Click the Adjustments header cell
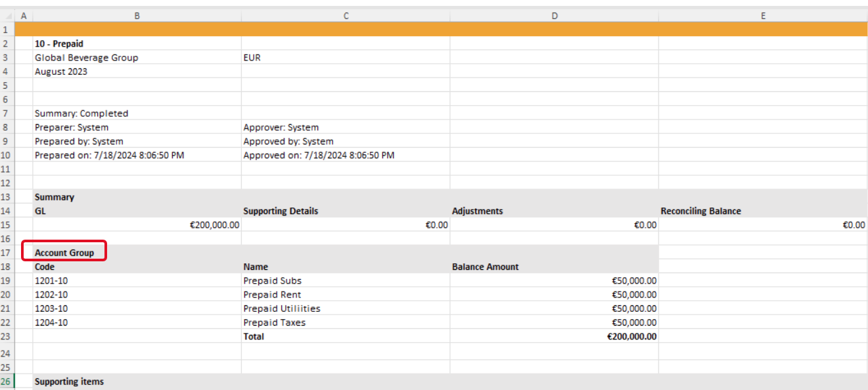Screen dimensions: 868x390 point(554,211)
